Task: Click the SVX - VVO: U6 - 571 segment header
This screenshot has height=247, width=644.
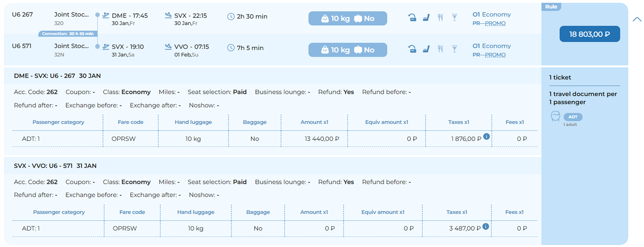Action: pyautogui.click(x=55, y=166)
